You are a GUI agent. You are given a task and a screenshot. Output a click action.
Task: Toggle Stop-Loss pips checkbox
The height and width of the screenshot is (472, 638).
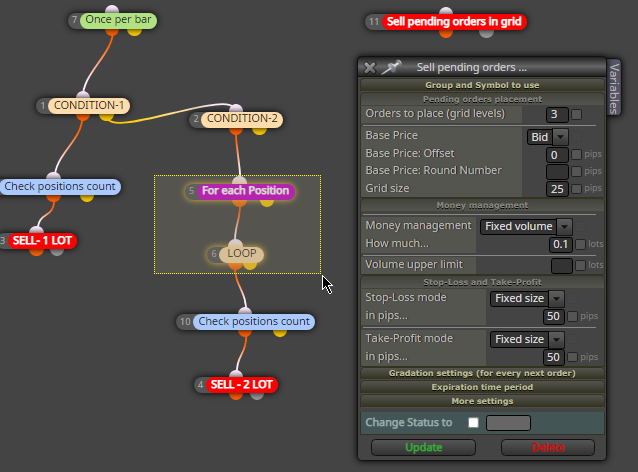[572, 316]
